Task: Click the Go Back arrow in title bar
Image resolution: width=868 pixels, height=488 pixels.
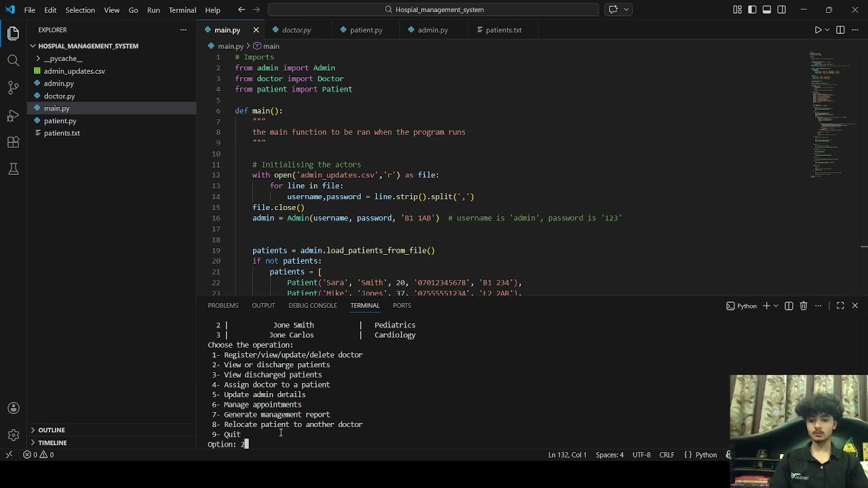Action: click(241, 9)
